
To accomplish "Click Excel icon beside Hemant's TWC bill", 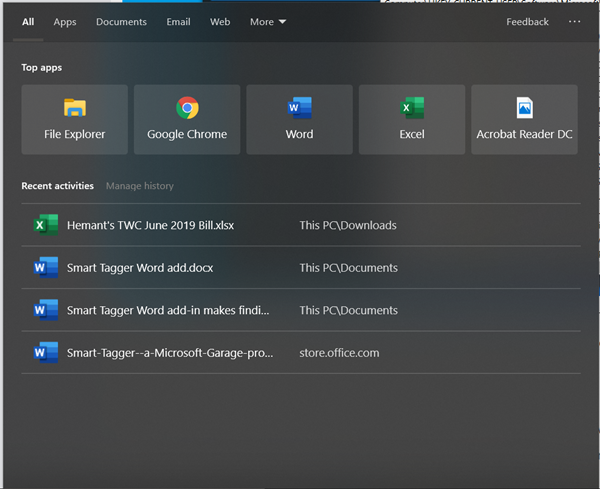I will pyautogui.click(x=45, y=225).
